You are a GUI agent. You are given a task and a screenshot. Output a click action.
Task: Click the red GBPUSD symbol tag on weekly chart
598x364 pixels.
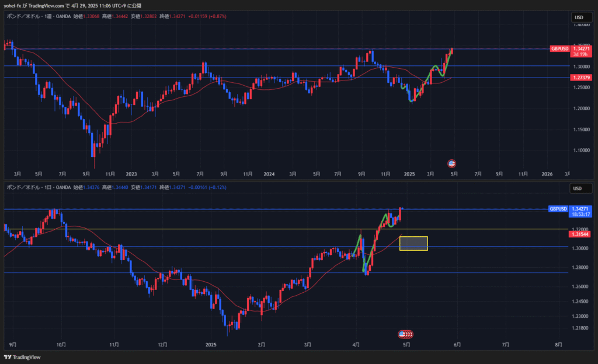[x=559, y=49]
